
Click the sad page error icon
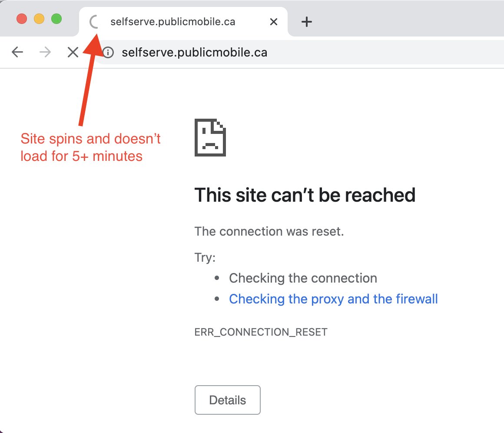pyautogui.click(x=210, y=138)
